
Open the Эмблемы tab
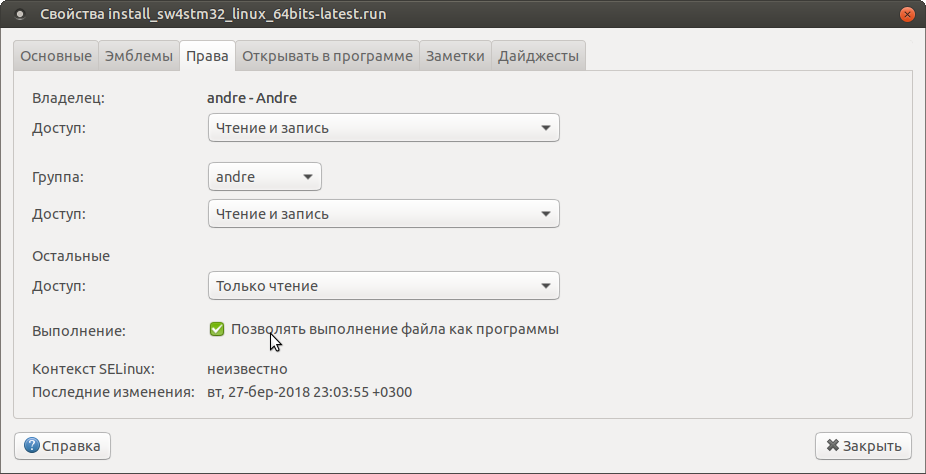[x=139, y=56]
